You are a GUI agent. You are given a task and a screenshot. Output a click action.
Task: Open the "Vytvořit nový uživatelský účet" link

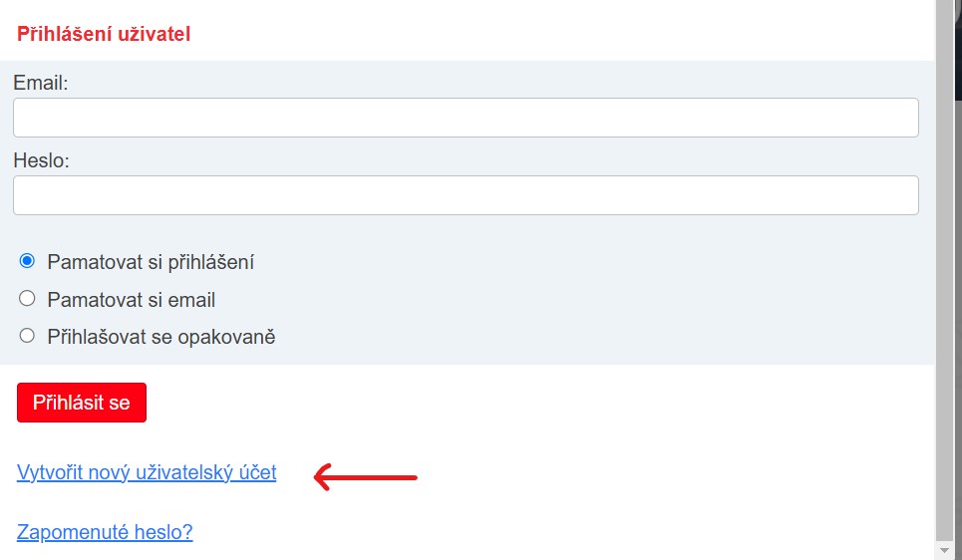pos(147,473)
